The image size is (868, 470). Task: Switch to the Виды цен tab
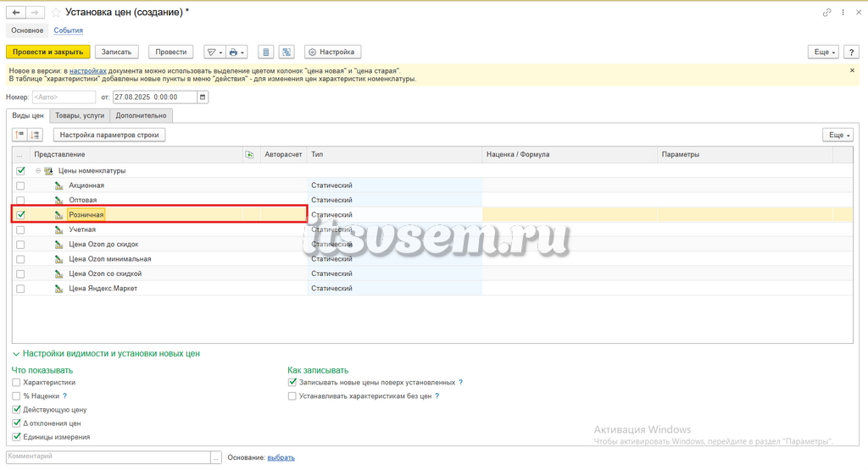(x=28, y=115)
